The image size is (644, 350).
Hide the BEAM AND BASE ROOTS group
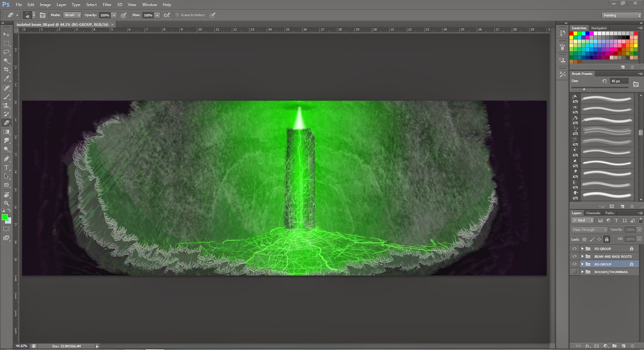coord(574,256)
